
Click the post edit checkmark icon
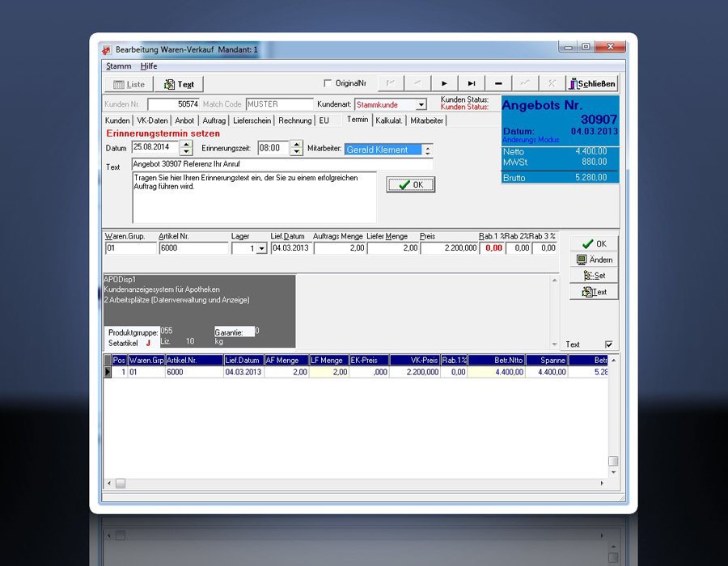point(525,83)
